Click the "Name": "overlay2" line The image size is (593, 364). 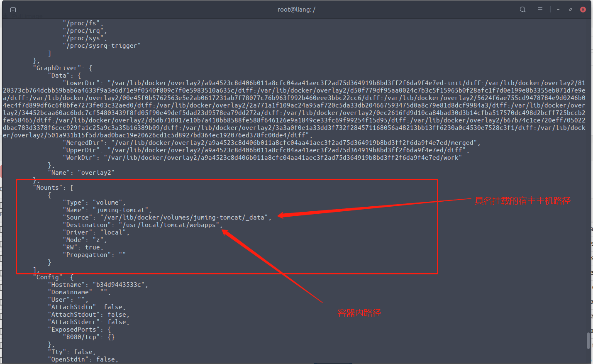click(x=81, y=173)
